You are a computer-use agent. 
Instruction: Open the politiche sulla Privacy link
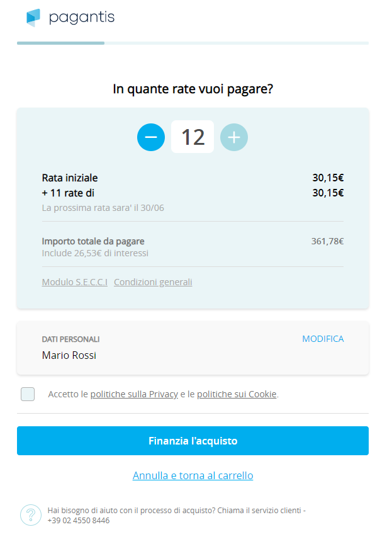134,394
